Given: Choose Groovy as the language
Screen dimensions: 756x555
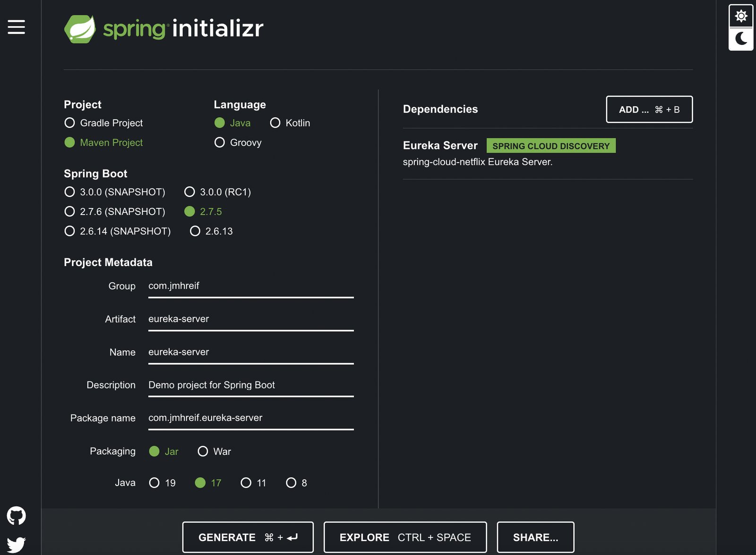Looking at the screenshot, I should coord(238,142).
